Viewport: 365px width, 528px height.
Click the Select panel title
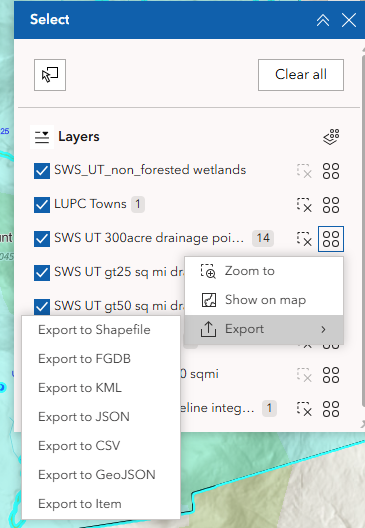click(49, 20)
